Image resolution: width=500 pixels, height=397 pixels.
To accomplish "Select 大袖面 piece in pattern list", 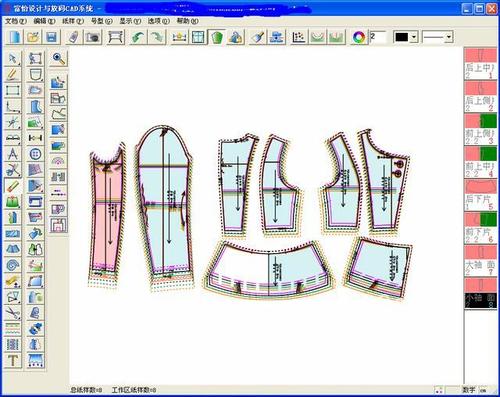I will tap(480, 260).
